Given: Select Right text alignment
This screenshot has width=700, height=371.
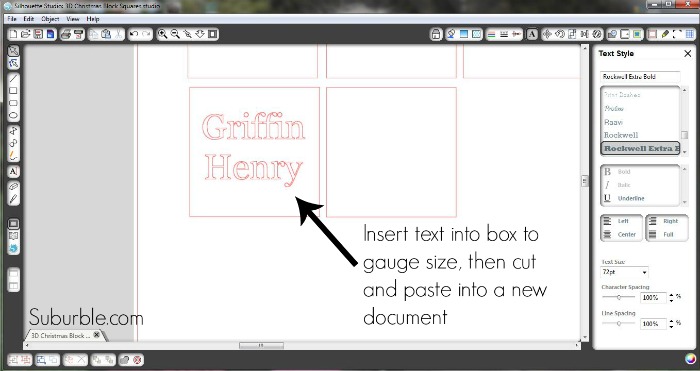Looking at the screenshot, I should [666, 221].
